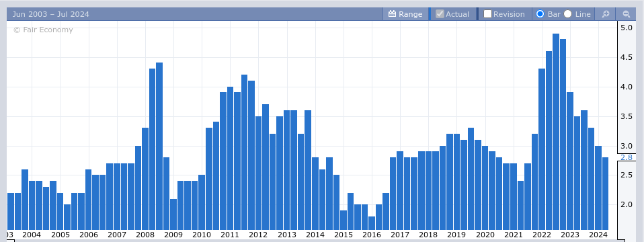Click the Jun 2003 – Jul 2024 date range title
The height and width of the screenshot is (242, 644).
(50, 14)
